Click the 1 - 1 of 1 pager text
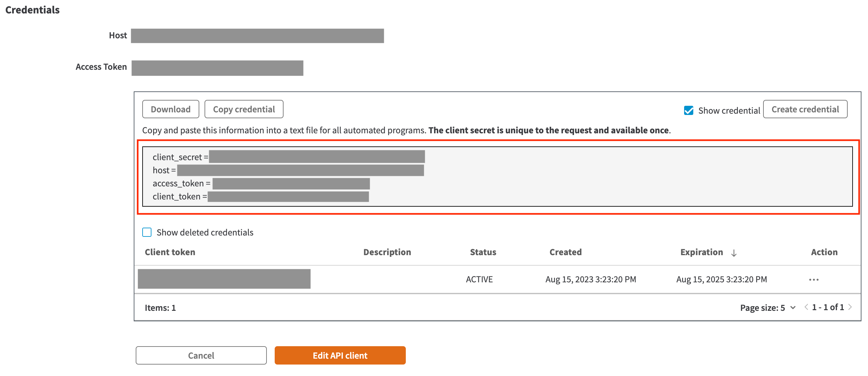Viewport: 868px width, 376px height. coord(828,307)
